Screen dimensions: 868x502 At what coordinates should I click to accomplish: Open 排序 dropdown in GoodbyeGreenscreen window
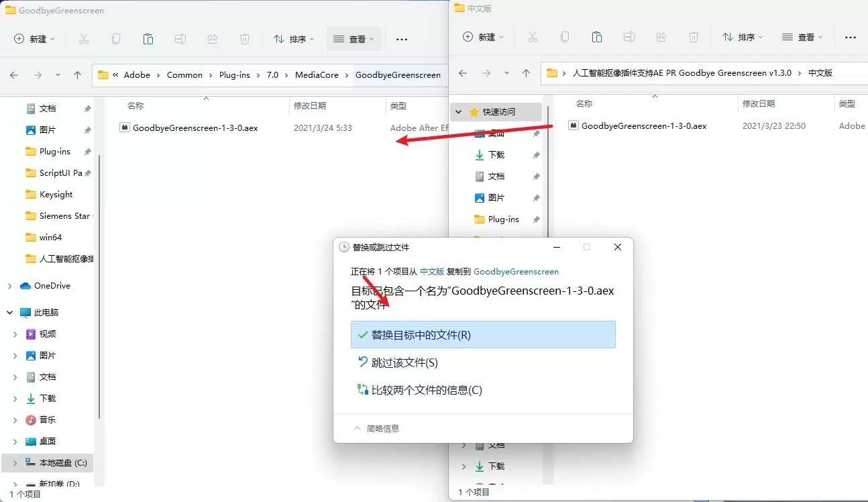(294, 40)
